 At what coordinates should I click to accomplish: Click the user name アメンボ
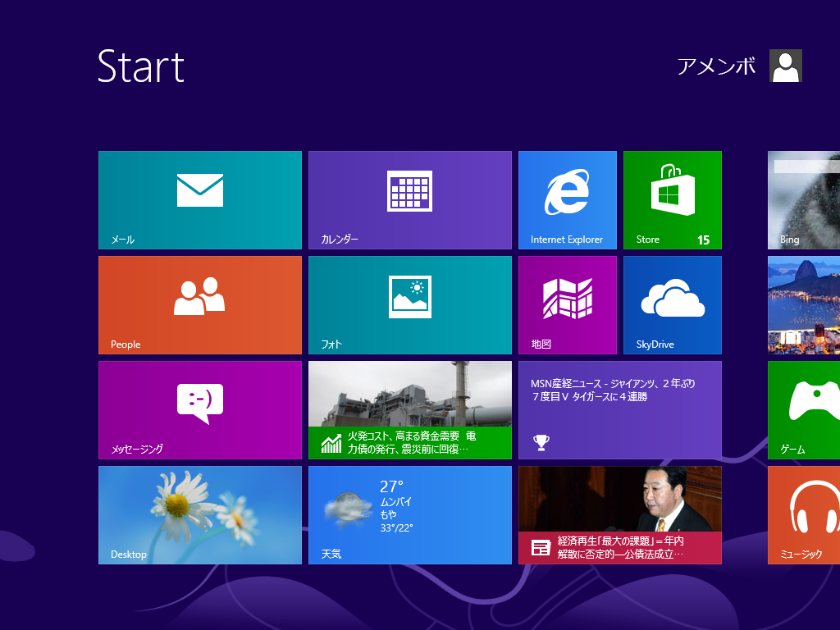click(716, 66)
